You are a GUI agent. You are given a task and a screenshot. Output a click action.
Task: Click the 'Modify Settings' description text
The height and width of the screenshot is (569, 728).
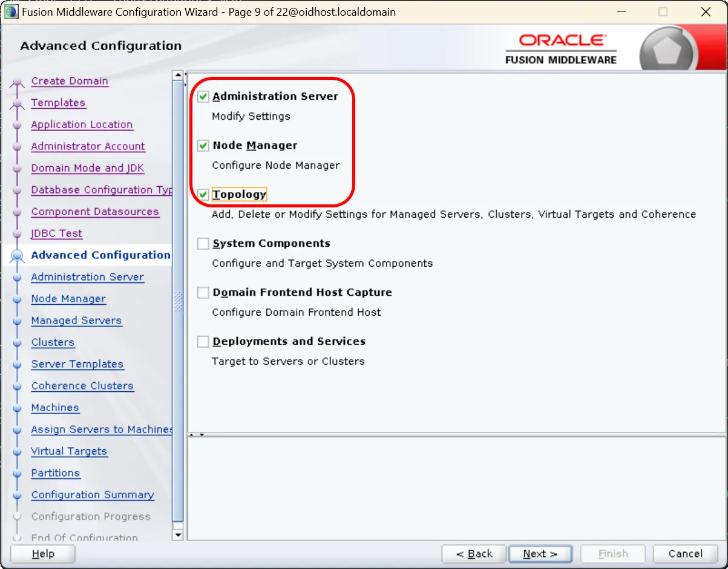pyautogui.click(x=251, y=116)
